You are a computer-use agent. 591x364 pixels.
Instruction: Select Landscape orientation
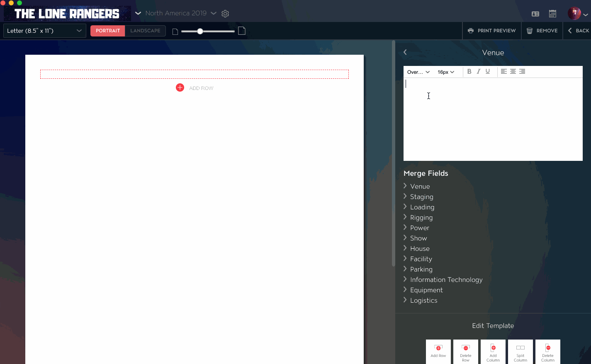point(145,31)
